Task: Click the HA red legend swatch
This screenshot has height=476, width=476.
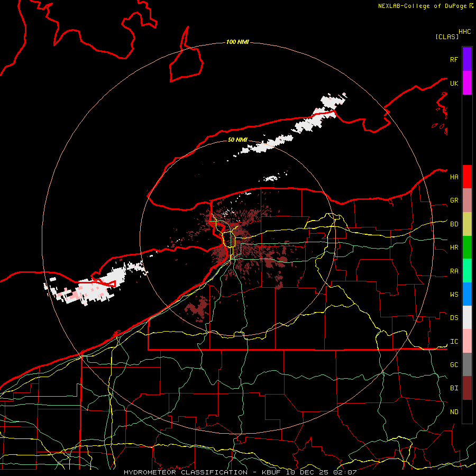Action: point(467,177)
